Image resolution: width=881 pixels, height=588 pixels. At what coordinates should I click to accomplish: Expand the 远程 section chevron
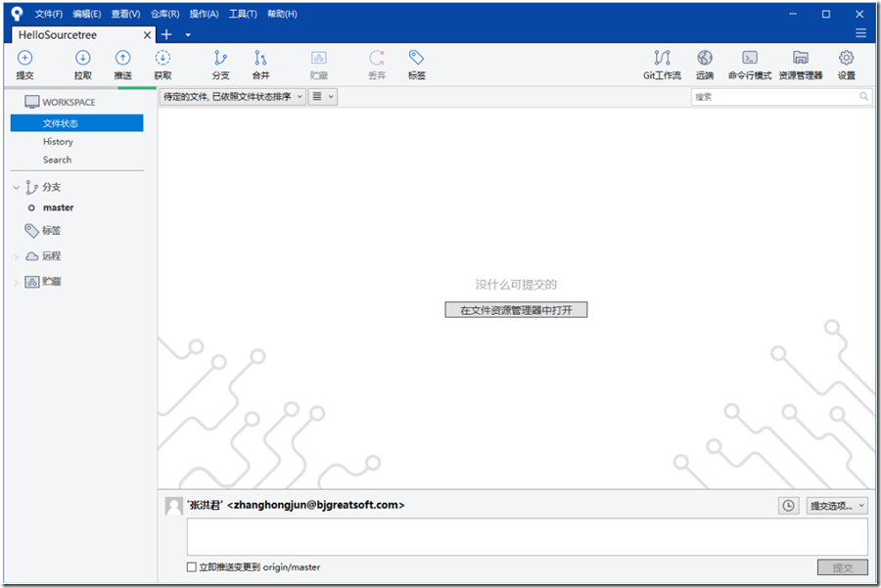point(17,256)
